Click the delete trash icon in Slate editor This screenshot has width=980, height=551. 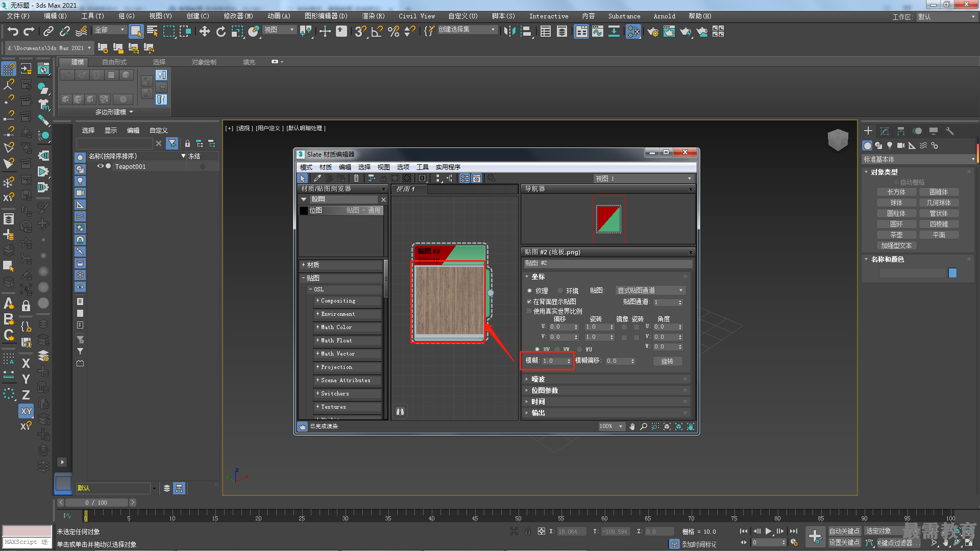click(x=356, y=178)
